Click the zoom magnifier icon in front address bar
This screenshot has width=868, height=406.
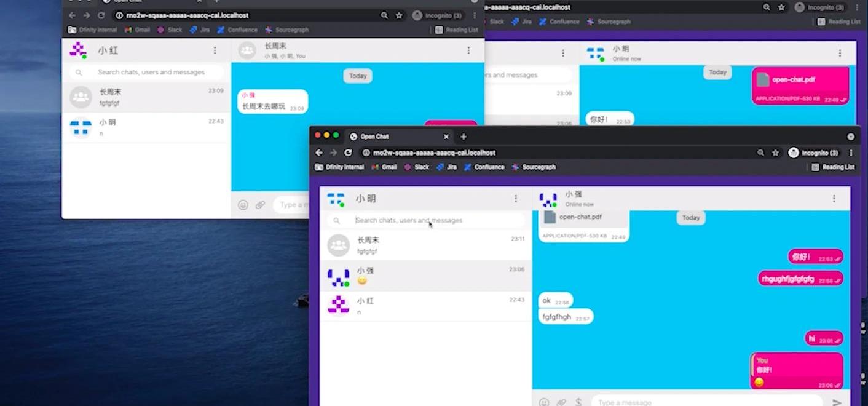tap(760, 153)
